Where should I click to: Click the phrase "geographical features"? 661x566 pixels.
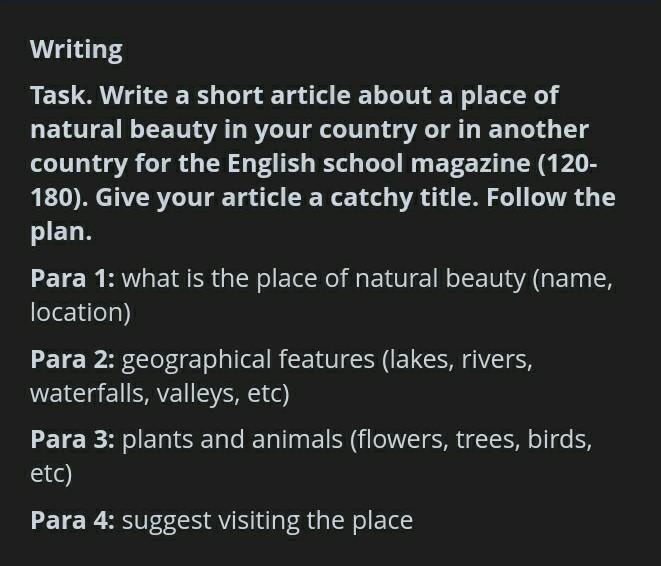point(248,359)
